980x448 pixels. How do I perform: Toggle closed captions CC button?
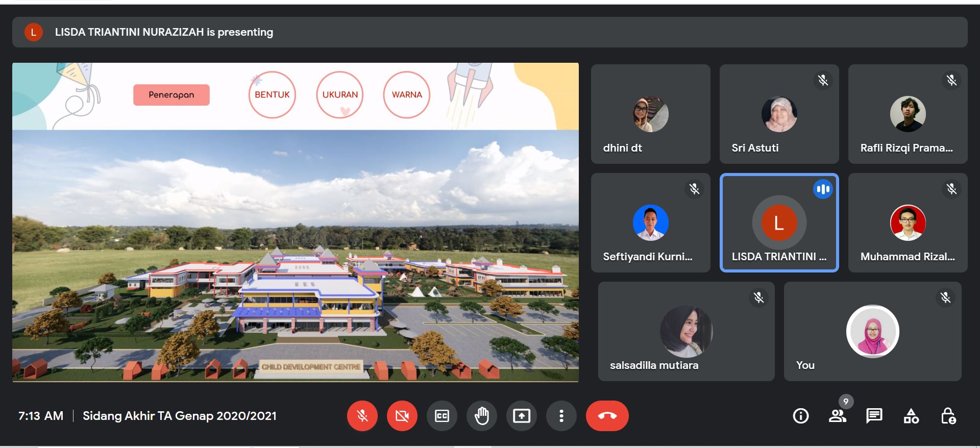pos(442,416)
